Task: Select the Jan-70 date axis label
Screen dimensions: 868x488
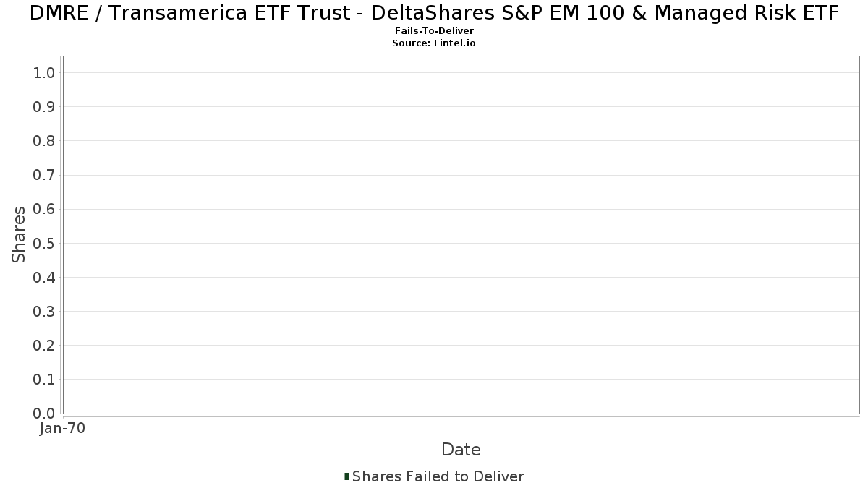Action: click(63, 428)
